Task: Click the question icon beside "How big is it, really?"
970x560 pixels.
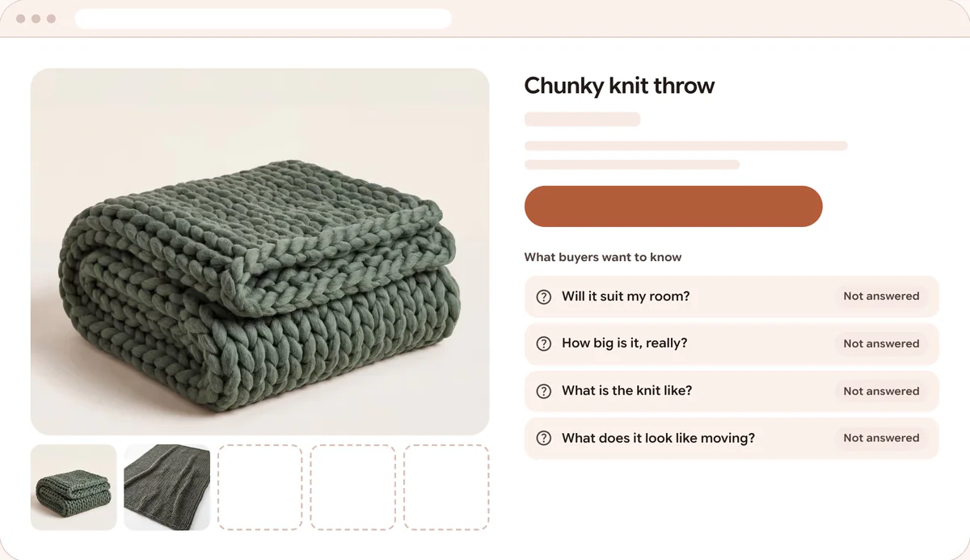Action: pyautogui.click(x=544, y=343)
